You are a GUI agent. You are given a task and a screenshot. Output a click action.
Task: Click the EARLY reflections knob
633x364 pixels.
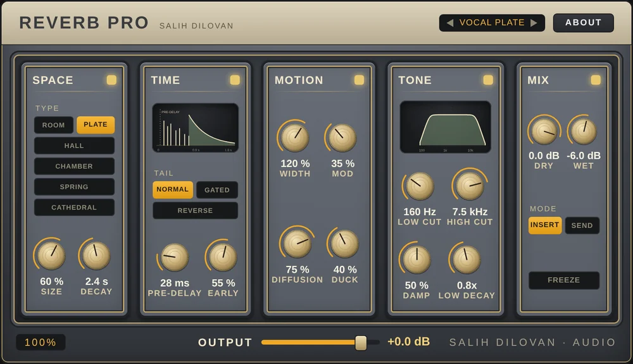[x=223, y=257]
